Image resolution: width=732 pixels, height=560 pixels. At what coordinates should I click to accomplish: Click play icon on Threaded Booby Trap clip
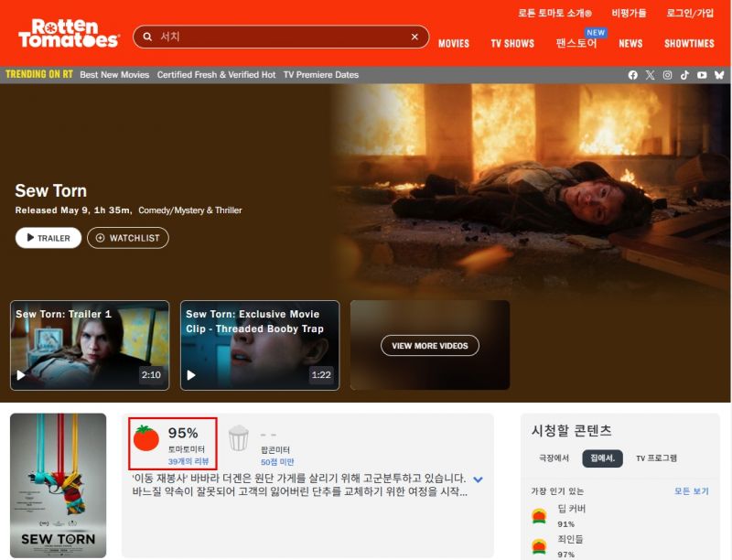click(191, 375)
